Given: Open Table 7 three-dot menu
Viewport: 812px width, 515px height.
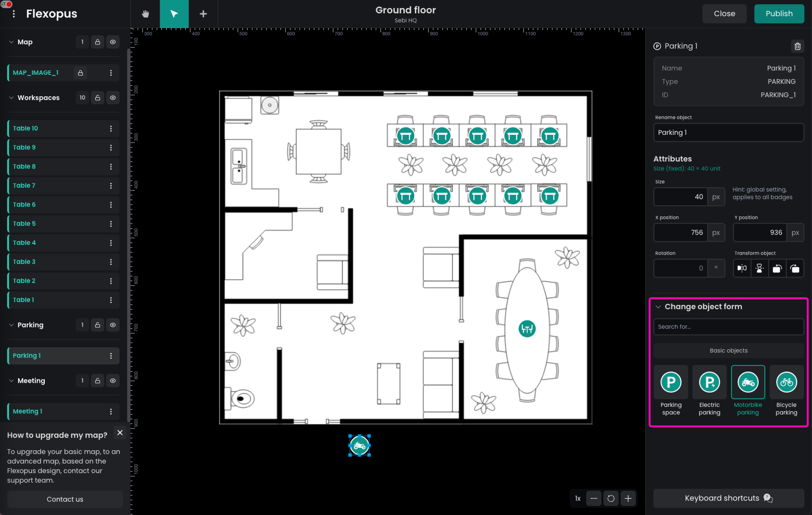Looking at the screenshot, I should point(111,186).
